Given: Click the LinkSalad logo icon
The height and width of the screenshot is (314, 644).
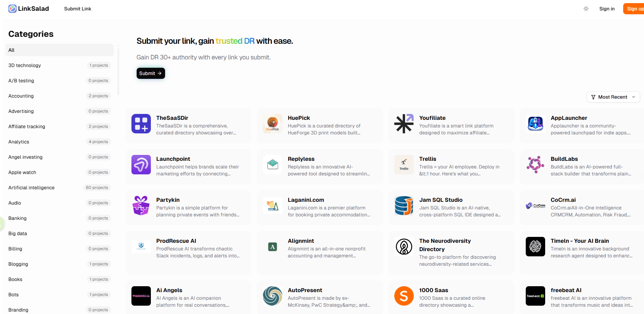Looking at the screenshot, I should click(12, 9).
